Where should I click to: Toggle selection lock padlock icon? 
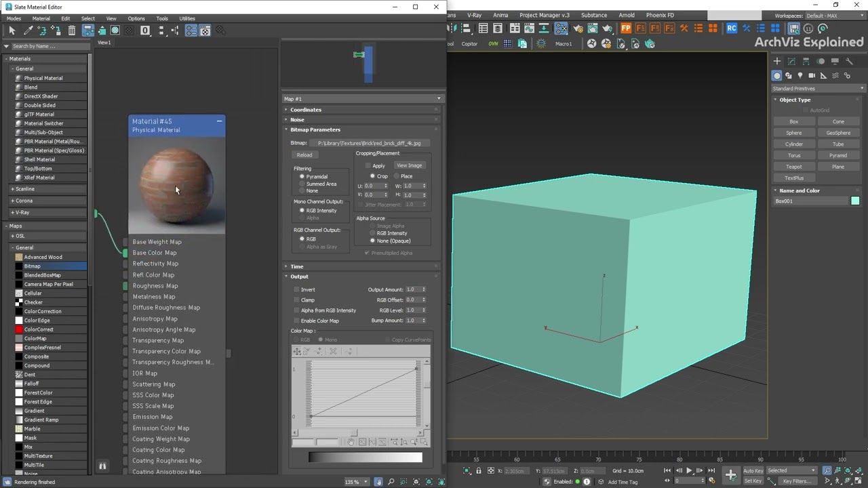479,470
